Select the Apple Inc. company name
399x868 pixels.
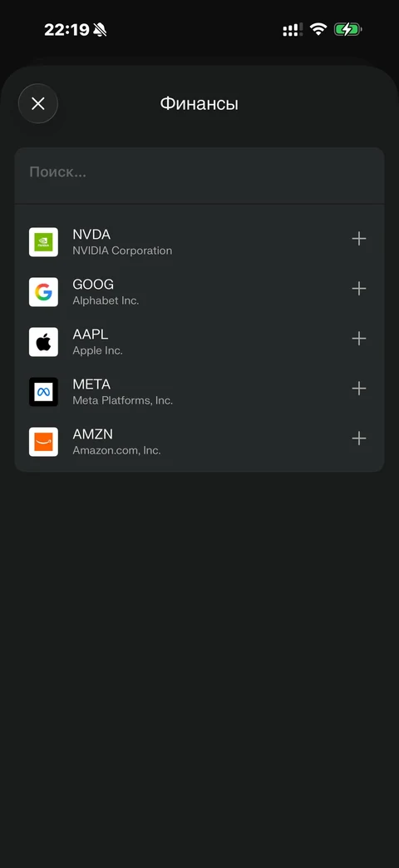(98, 350)
